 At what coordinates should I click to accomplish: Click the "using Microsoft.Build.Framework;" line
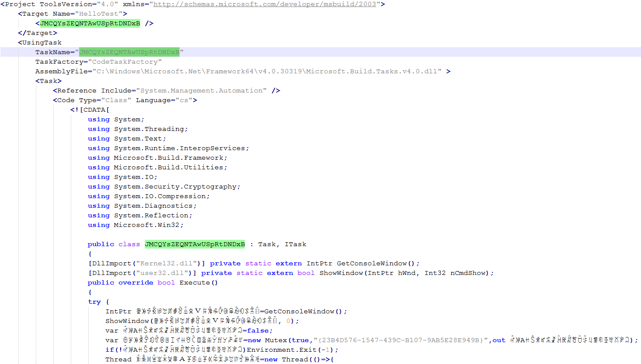click(x=157, y=158)
